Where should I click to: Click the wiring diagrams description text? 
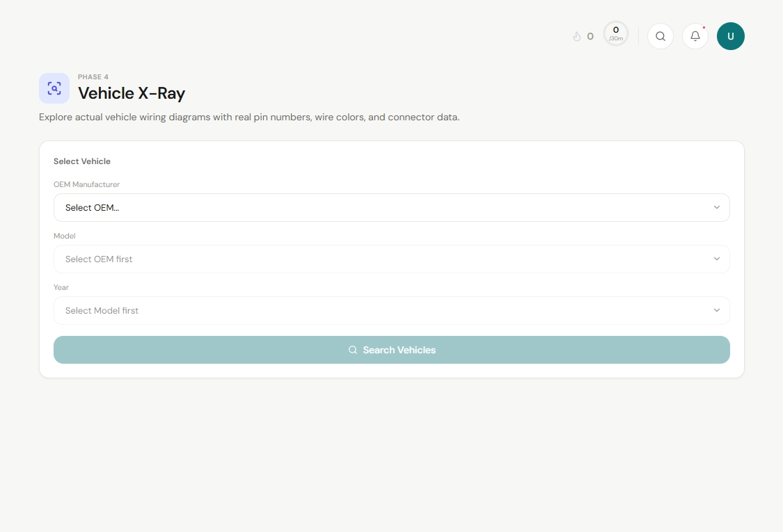249,117
